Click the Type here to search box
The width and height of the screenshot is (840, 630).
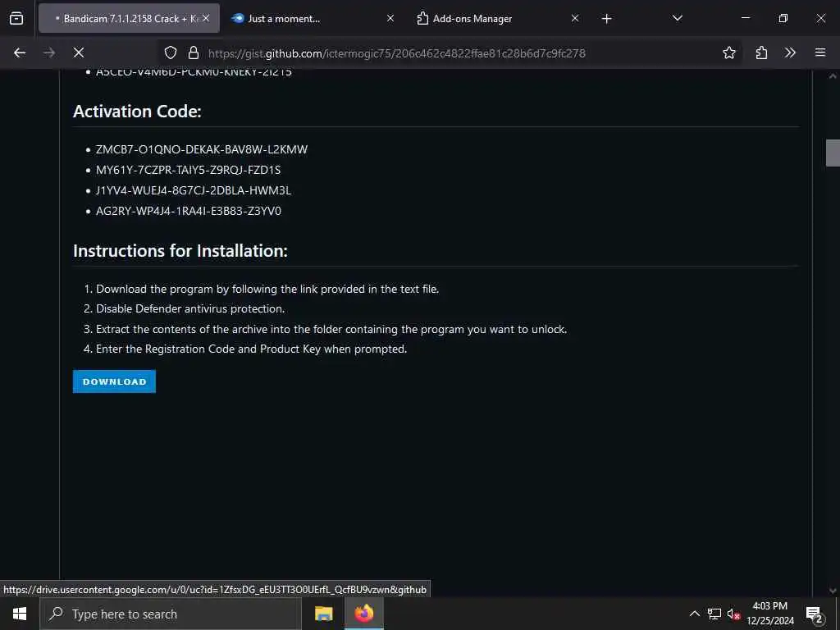point(171,614)
